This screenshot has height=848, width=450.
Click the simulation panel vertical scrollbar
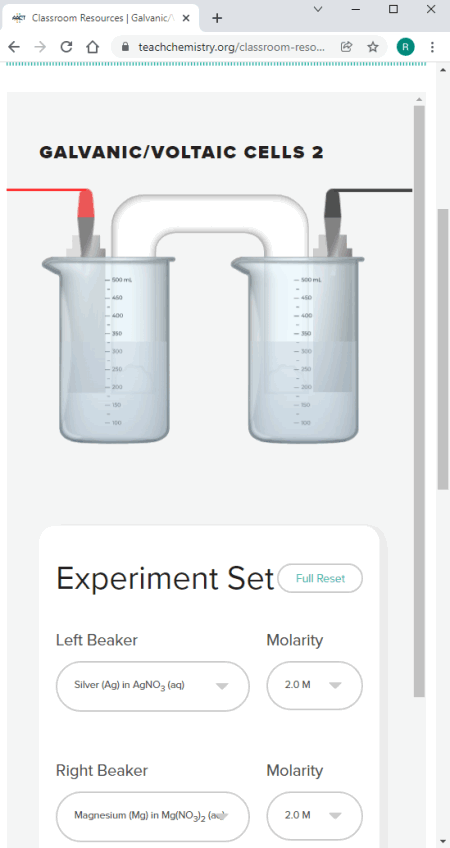pos(419,401)
